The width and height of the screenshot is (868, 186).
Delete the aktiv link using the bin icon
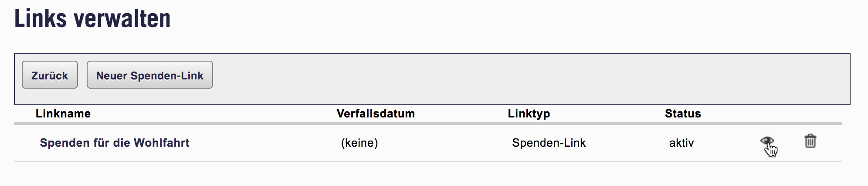(810, 141)
